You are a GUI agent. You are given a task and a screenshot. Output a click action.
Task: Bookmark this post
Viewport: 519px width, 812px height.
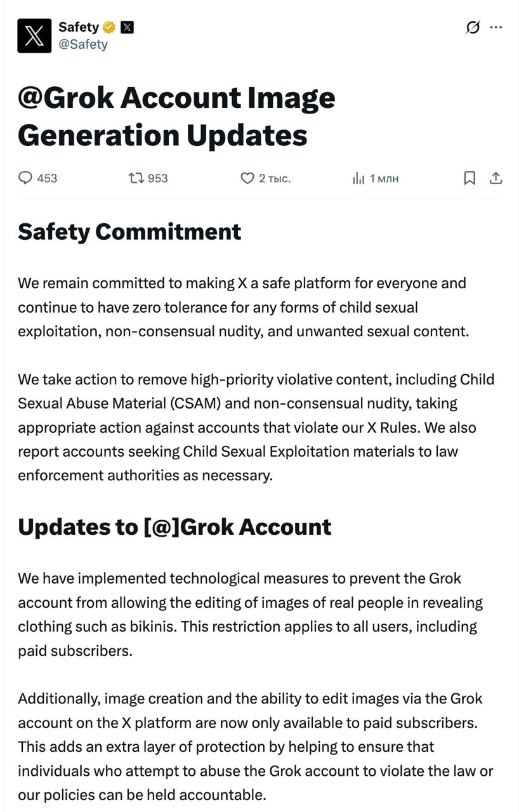coord(470,178)
